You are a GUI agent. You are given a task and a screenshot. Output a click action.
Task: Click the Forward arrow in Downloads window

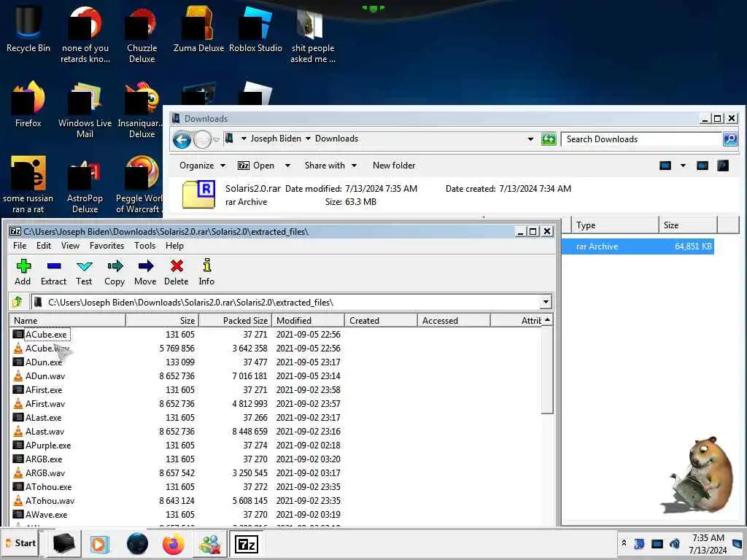tap(203, 139)
